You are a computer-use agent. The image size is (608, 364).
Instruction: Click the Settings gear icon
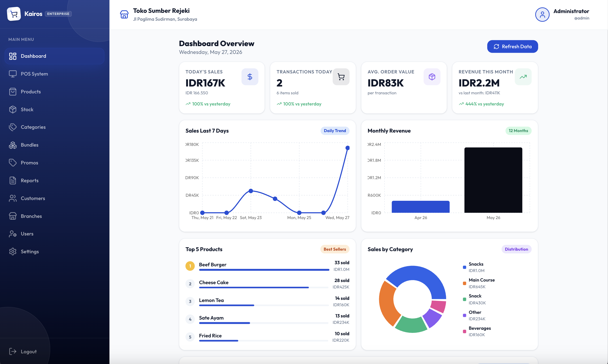(13, 252)
